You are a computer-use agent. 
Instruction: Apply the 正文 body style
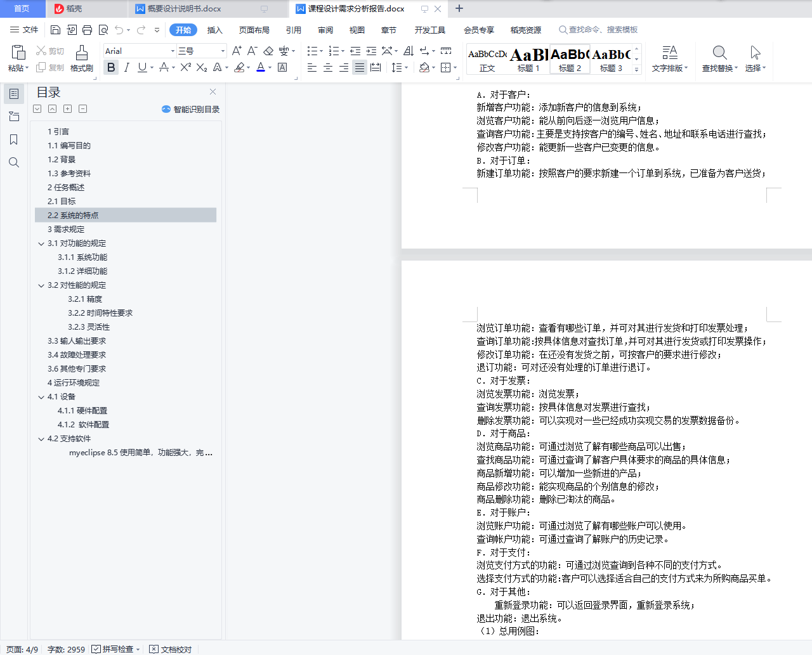[x=487, y=59]
